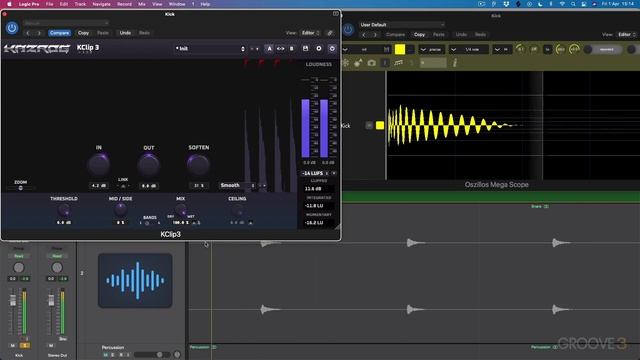Click snowflake freeze icon in Mega Scope
This screenshot has height=360, width=640.
click(345, 63)
